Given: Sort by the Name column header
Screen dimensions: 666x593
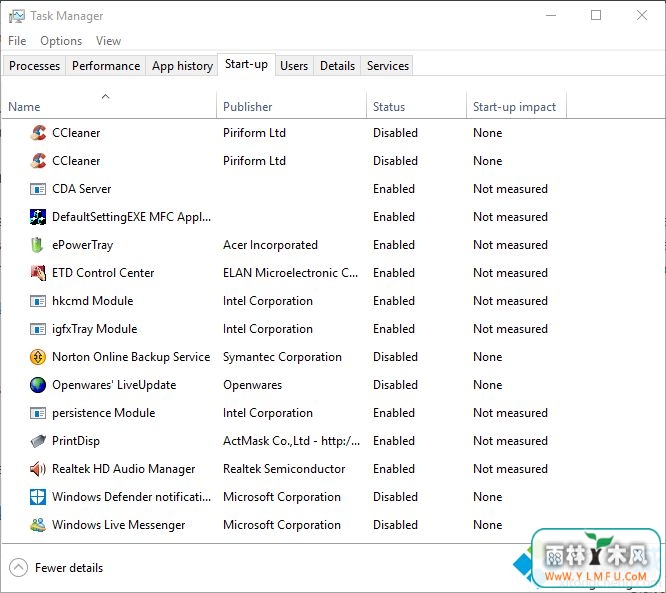Looking at the screenshot, I should [109, 106].
